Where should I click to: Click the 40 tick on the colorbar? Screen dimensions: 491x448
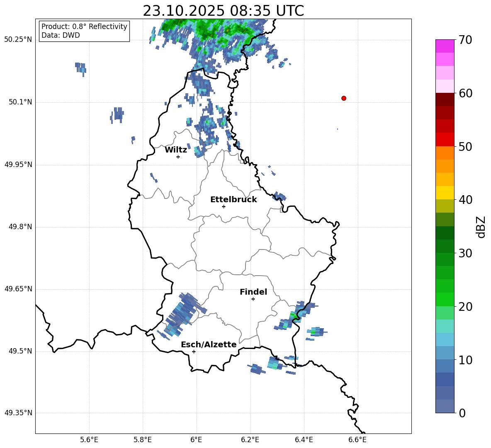coord(465,200)
